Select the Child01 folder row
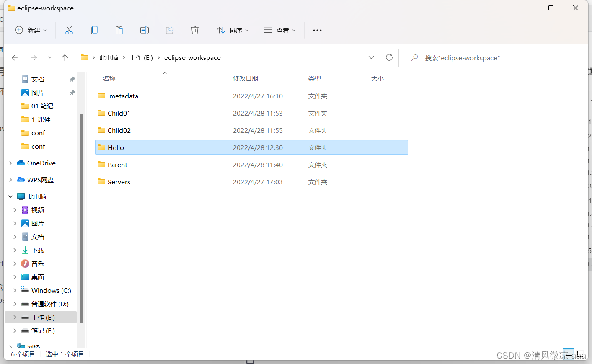The width and height of the screenshot is (592, 364). 251,113
